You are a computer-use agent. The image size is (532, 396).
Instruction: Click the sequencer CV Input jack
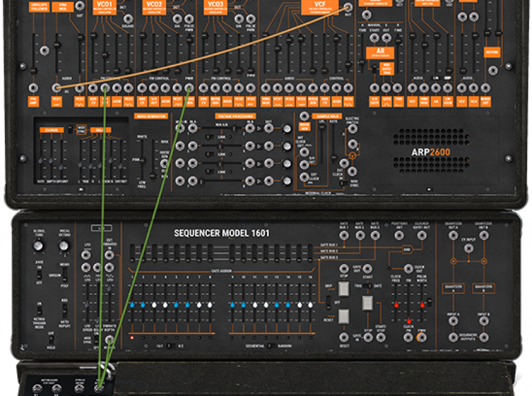tap(469, 249)
